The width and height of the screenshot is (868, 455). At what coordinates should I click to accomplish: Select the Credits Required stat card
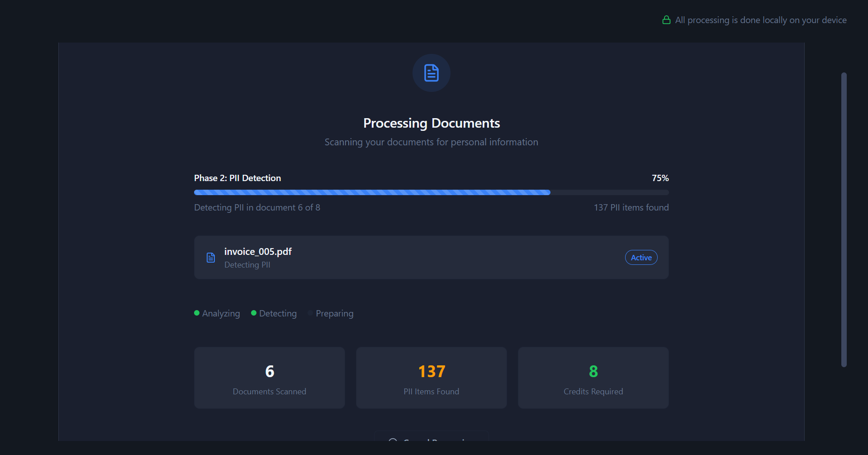593,378
